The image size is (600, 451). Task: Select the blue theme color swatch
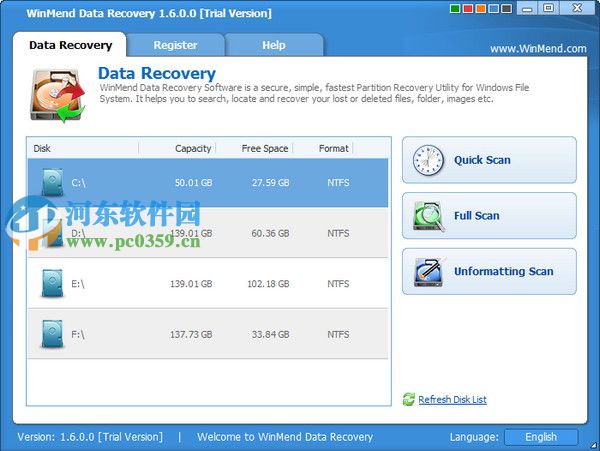point(494,8)
